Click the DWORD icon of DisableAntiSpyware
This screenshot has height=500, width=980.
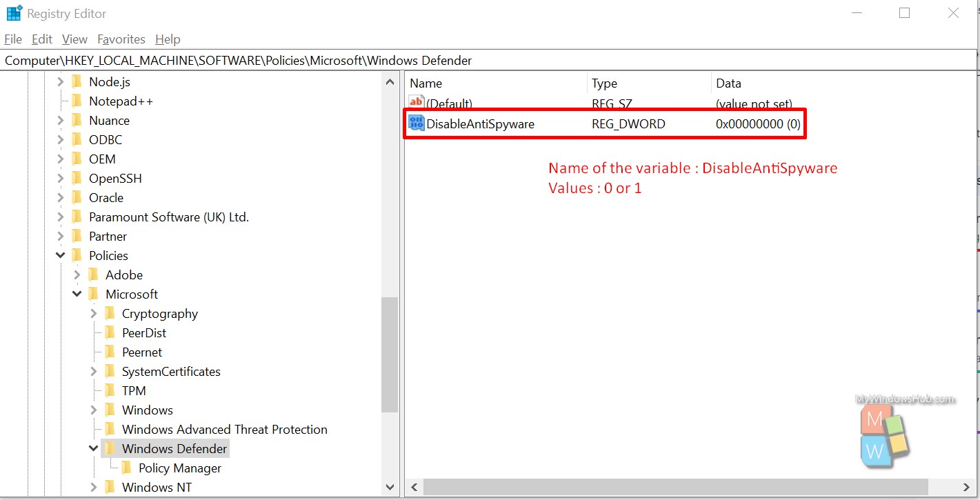417,123
